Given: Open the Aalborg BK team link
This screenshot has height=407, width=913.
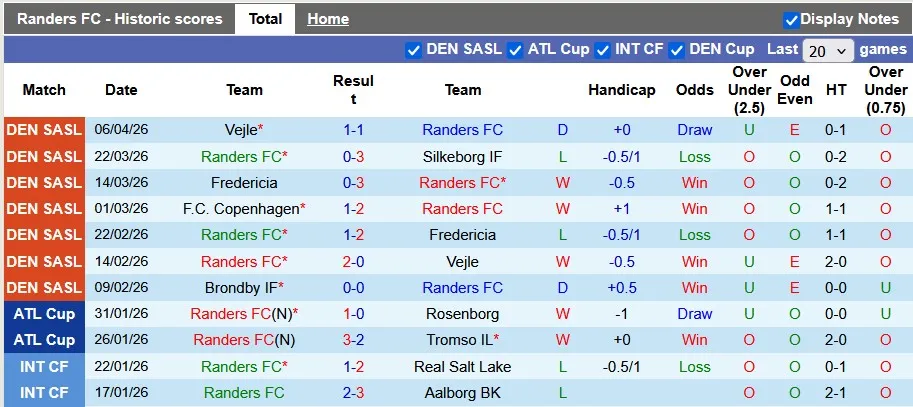Looking at the screenshot, I should 462,393.
